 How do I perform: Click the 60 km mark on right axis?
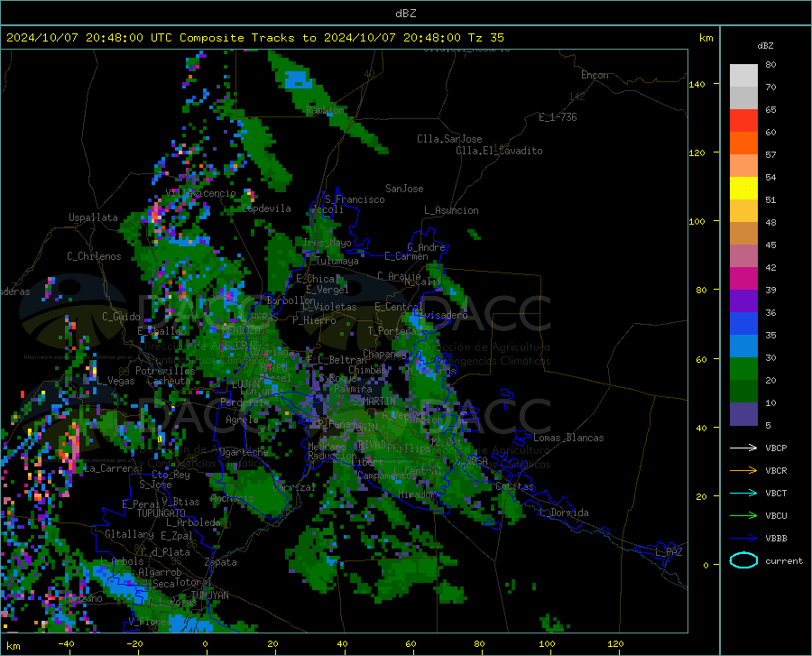click(701, 359)
